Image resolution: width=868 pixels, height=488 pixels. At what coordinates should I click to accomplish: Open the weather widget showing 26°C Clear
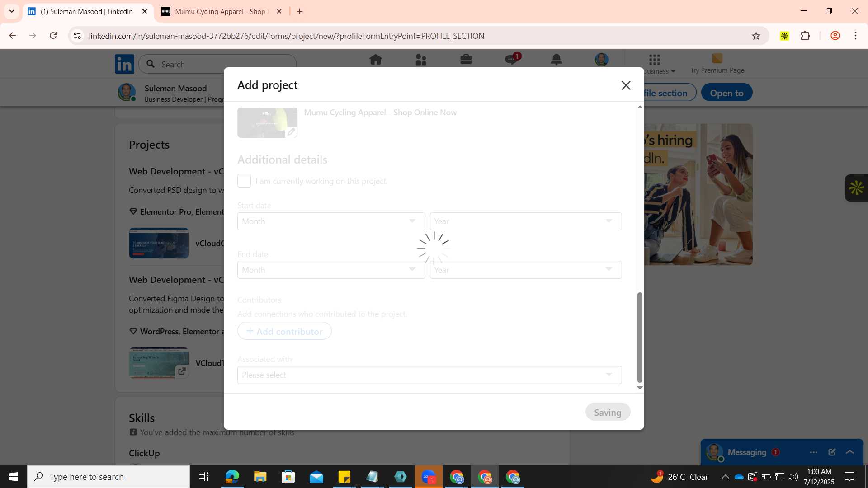679,477
